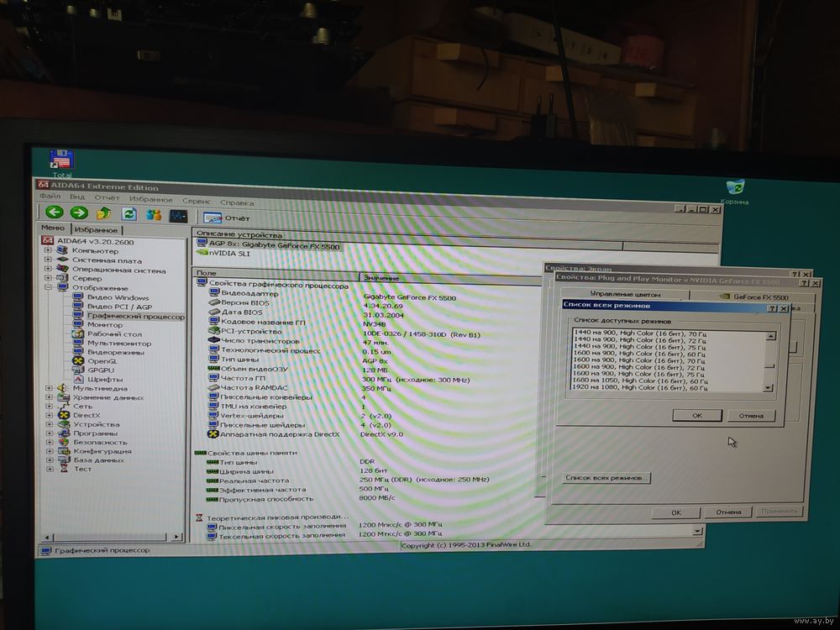The width and height of the screenshot is (840, 630).
Task: Select mode 1680 на 1050, 60 Гц
Action: point(640,381)
